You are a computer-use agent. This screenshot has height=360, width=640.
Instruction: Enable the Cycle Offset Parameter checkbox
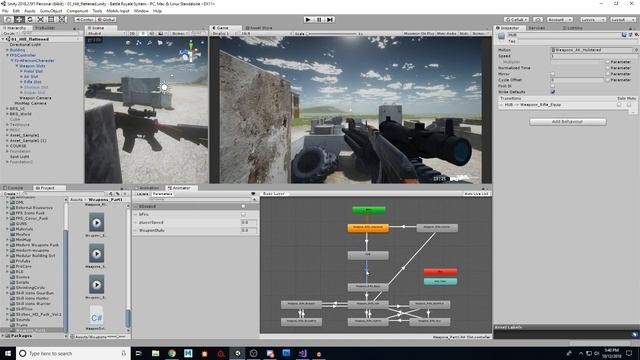pyautogui.click(x=607, y=80)
